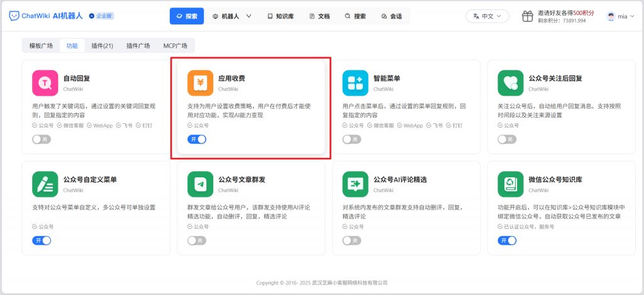
Task: Click the WebApp tag in 自动回复 card
Action: 99,125
